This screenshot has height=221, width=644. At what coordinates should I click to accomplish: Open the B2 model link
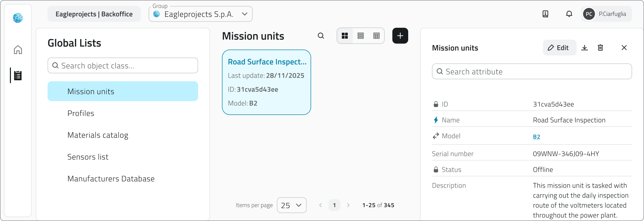point(537,137)
